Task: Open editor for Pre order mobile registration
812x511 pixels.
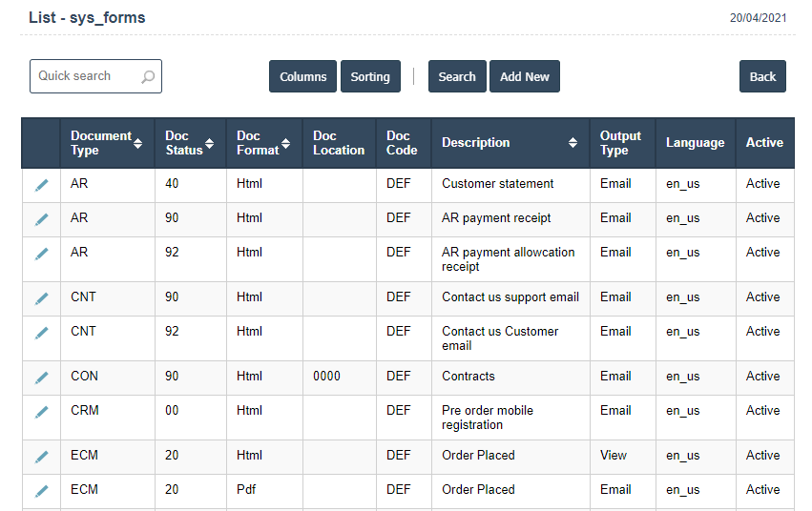Action: click(41, 412)
